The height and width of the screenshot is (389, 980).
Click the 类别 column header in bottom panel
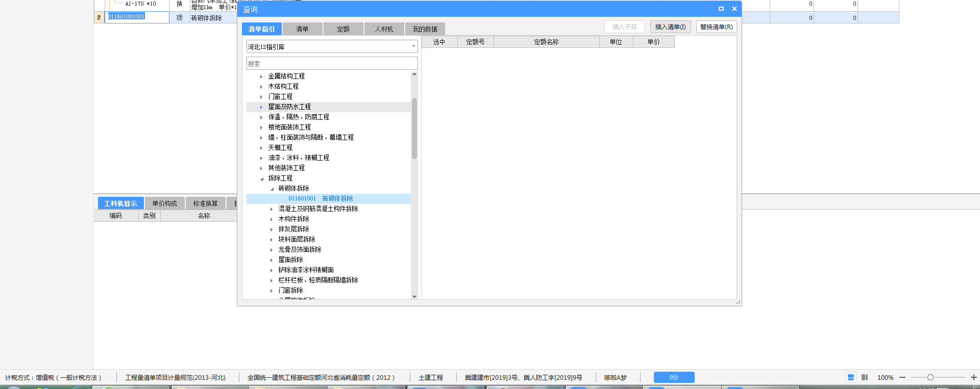pos(150,216)
